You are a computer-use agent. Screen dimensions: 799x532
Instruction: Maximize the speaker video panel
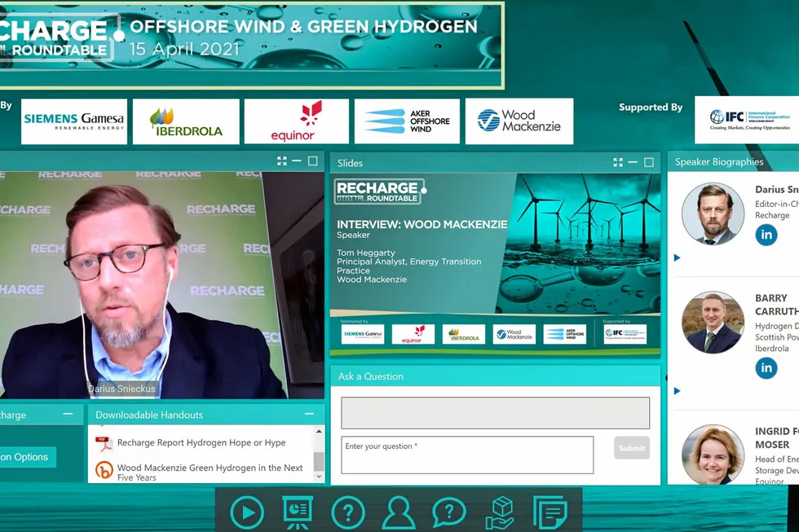[x=313, y=160]
